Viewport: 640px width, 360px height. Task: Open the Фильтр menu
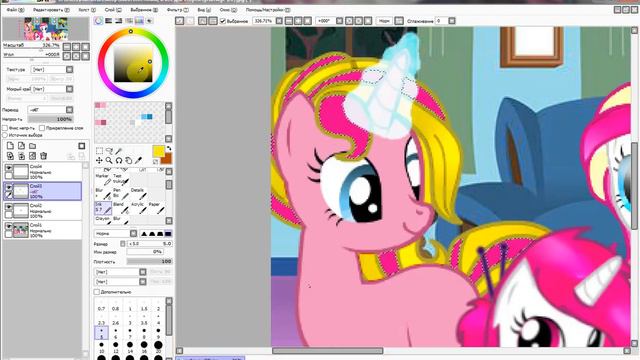(178, 10)
